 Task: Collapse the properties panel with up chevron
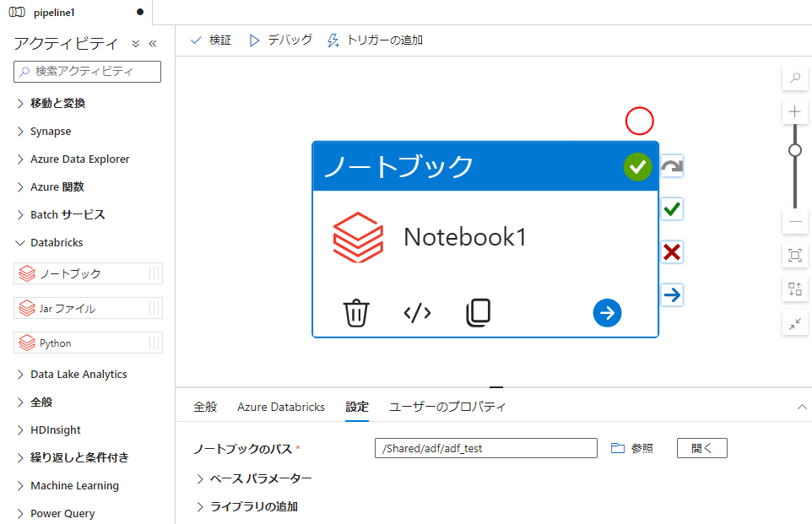(802, 407)
